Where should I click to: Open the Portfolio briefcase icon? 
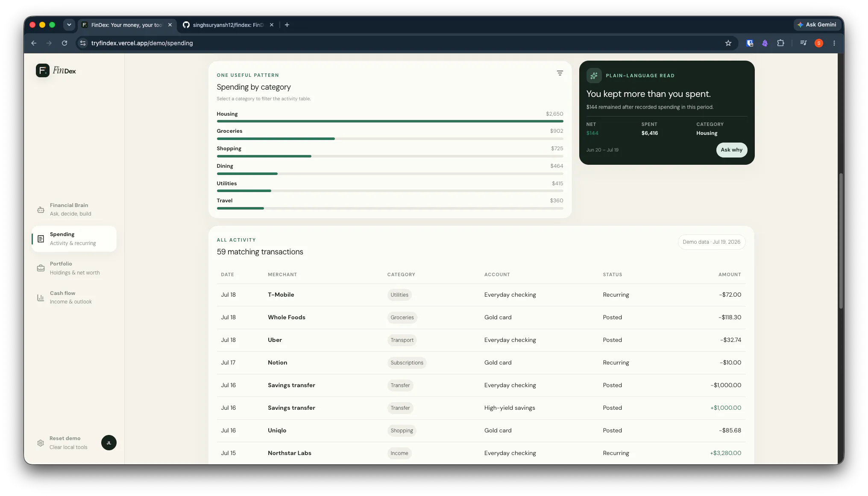[x=41, y=268]
